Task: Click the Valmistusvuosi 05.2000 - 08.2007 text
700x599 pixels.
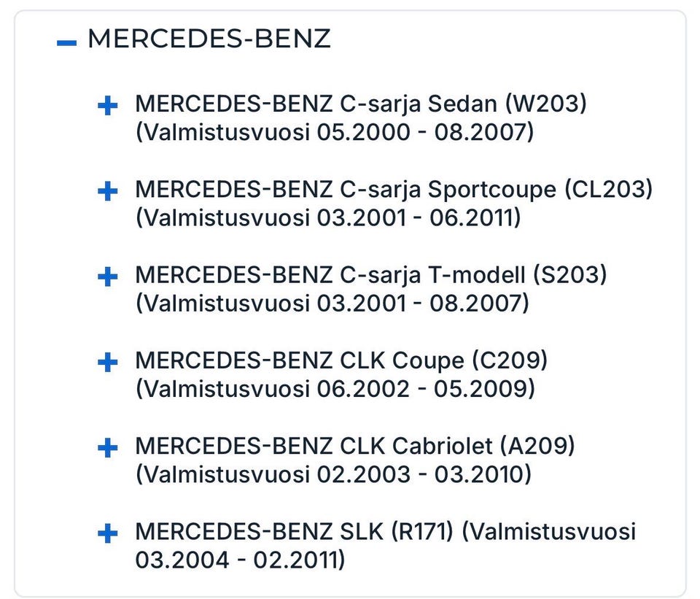Action: (335, 133)
